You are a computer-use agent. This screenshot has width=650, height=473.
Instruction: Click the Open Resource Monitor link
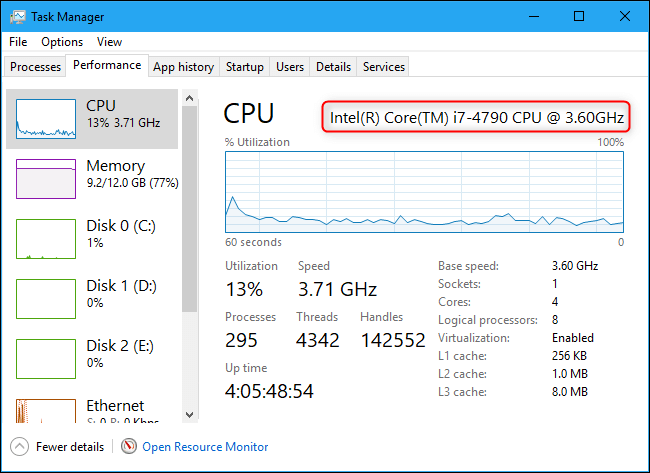pos(205,447)
